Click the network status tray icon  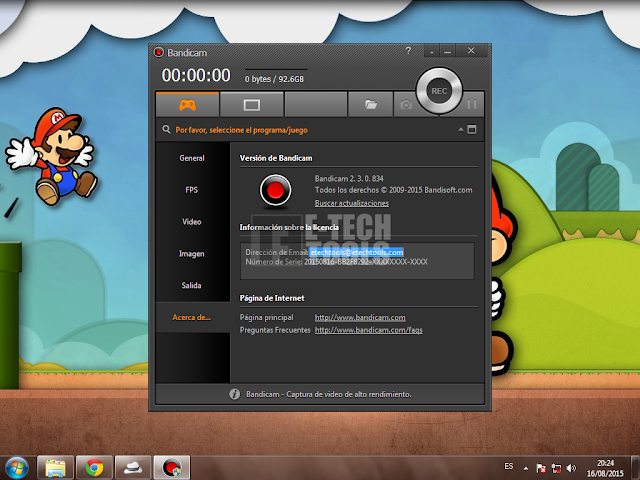(556, 468)
